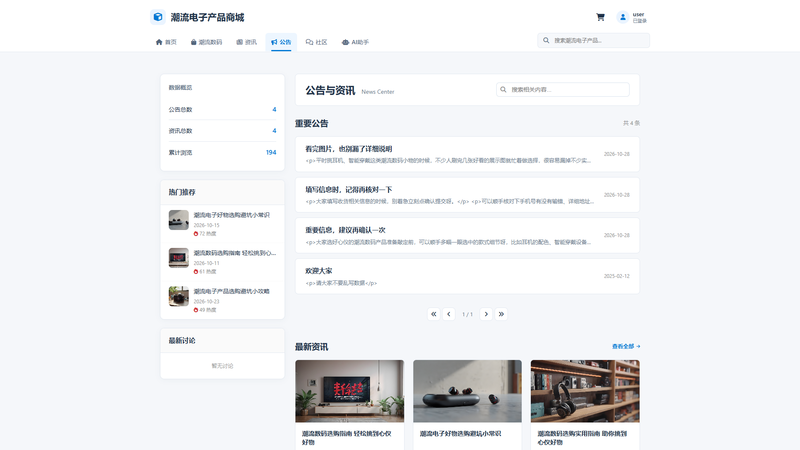The width and height of the screenshot is (800, 450).
Task: Click the 潮流电子产品商城 site title
Action: click(207, 17)
